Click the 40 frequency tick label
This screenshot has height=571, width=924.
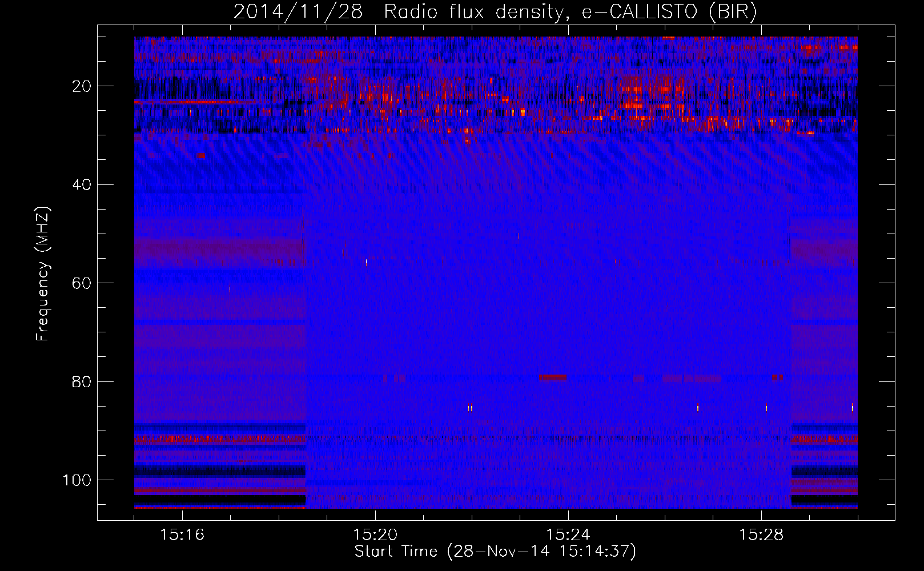(x=82, y=184)
